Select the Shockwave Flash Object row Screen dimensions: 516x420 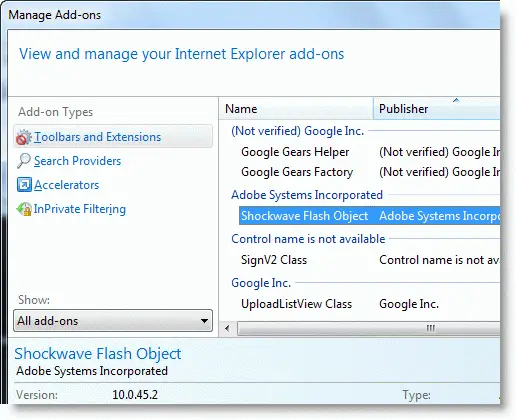pos(369,216)
